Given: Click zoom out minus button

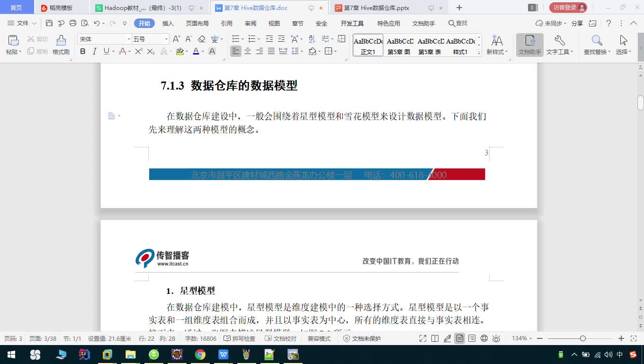Looking at the screenshot, I should coord(539,338).
